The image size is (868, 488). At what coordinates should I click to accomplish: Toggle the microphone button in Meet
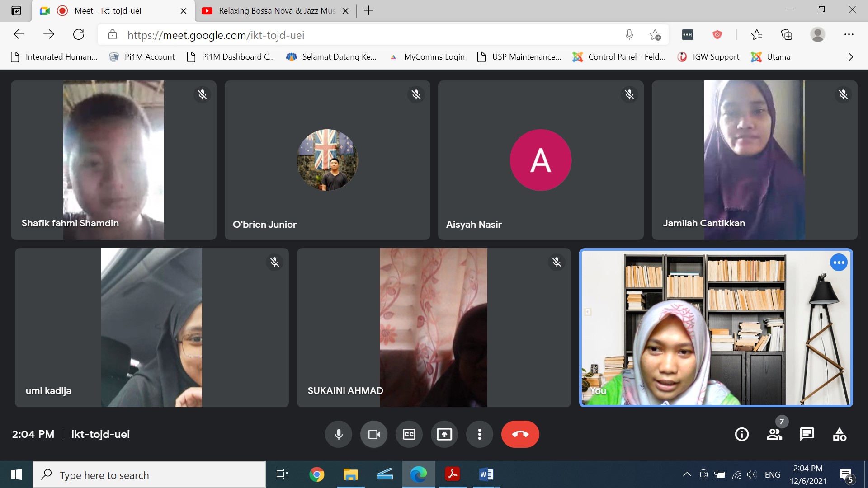click(338, 434)
